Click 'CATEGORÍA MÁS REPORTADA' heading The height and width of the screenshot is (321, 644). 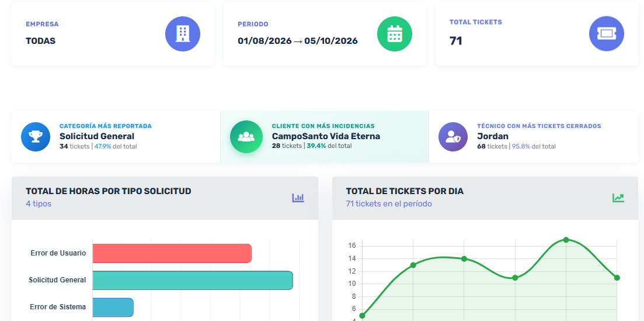pos(106,126)
